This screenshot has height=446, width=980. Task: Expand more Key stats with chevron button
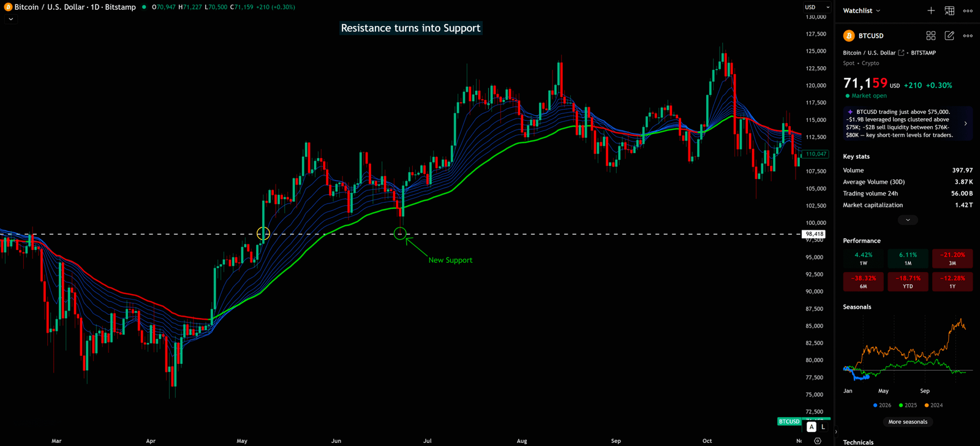(x=908, y=220)
